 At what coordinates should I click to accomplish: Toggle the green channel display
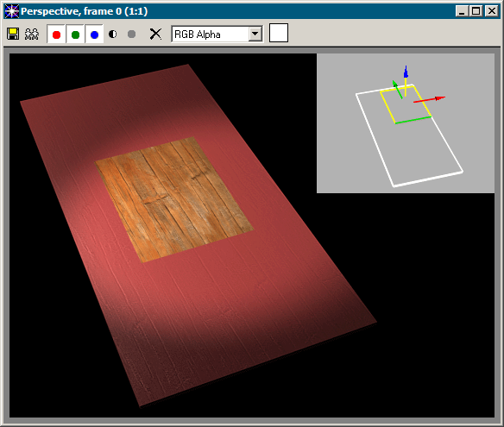tap(76, 34)
